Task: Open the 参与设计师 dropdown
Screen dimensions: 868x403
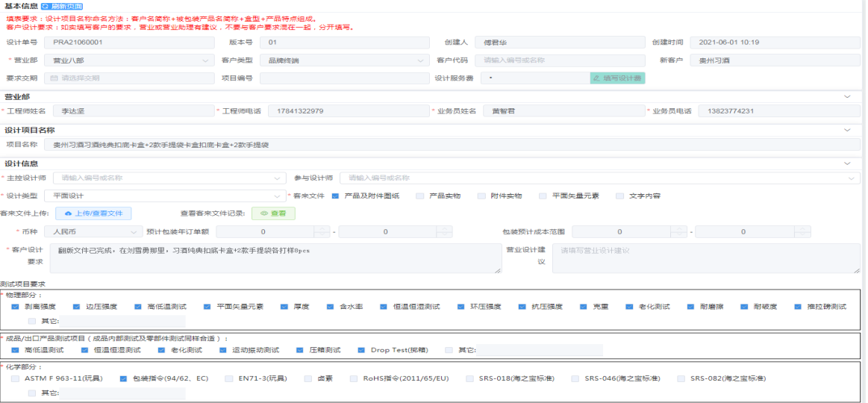Action: click(600, 178)
